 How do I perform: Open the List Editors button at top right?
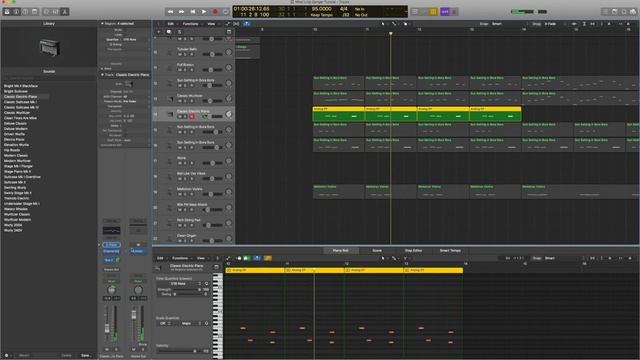click(x=605, y=12)
